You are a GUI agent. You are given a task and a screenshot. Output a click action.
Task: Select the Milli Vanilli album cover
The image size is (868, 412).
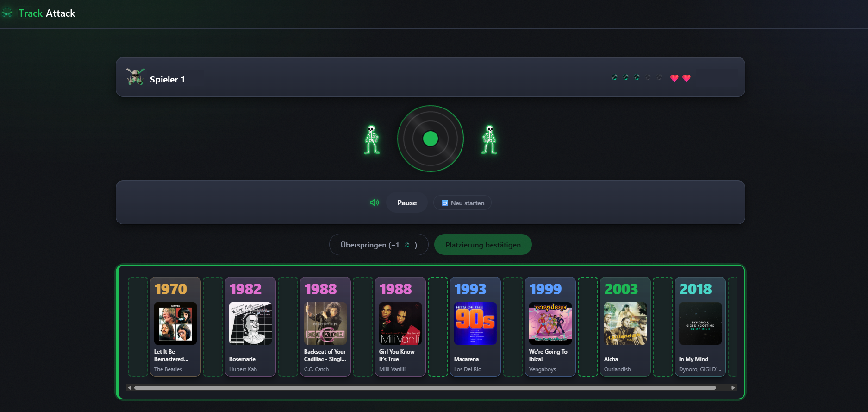[x=400, y=323]
